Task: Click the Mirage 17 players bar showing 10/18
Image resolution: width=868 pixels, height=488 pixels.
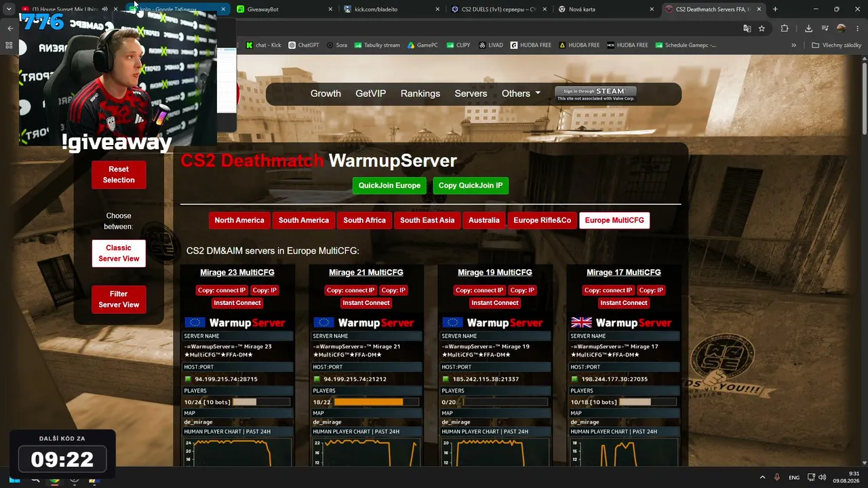Action: [648, 402]
